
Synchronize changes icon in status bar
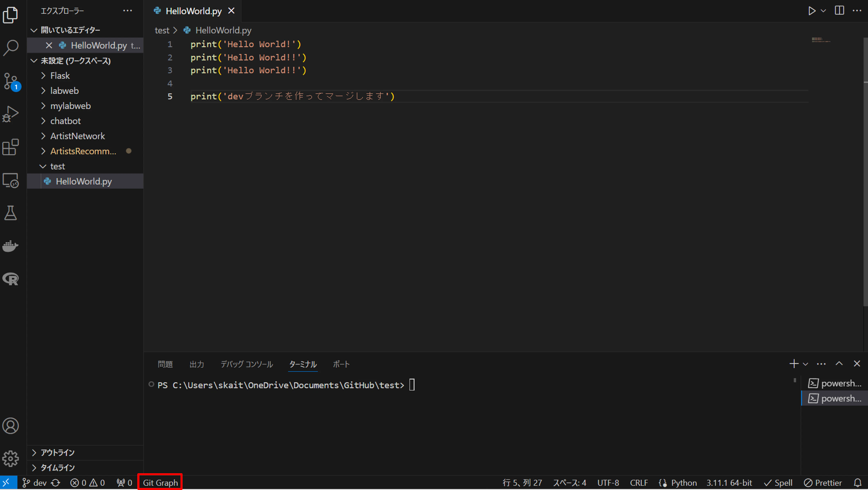[56, 483]
